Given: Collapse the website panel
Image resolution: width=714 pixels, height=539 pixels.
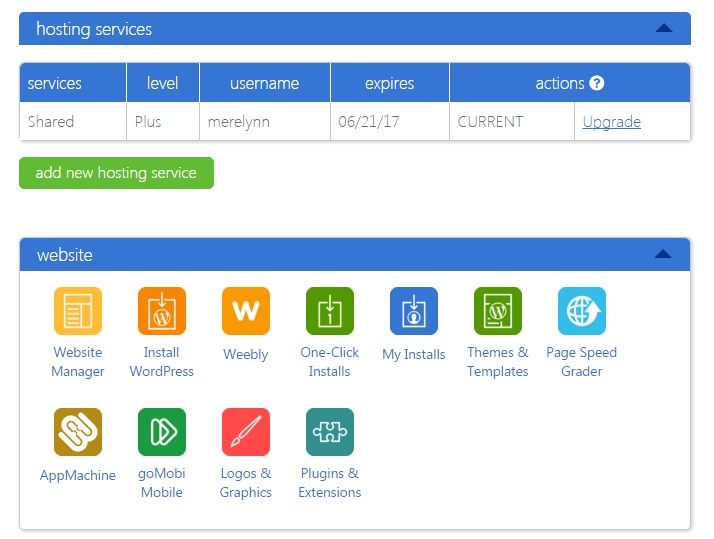Looking at the screenshot, I should point(663,254).
